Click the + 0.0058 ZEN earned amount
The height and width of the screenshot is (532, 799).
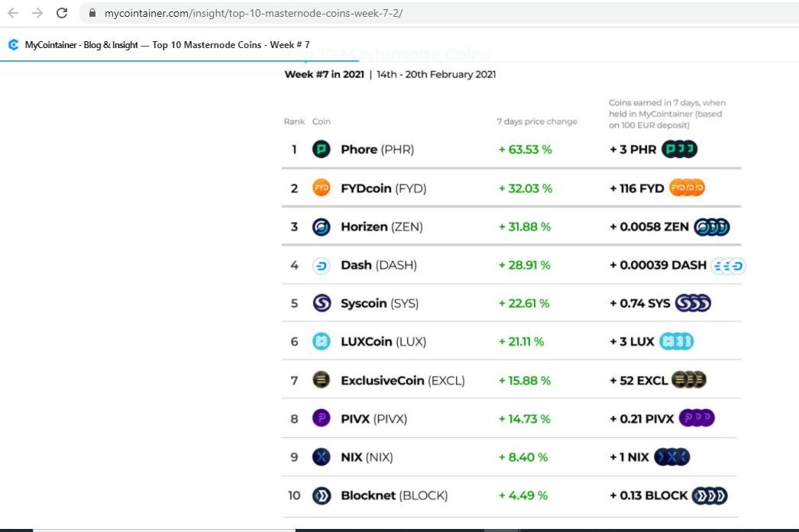coord(649,227)
